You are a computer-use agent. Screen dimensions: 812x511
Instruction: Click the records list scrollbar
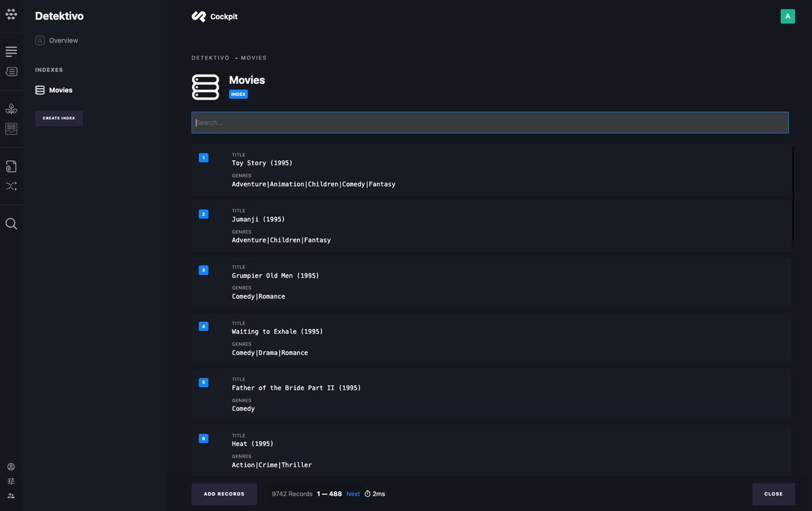[792, 193]
